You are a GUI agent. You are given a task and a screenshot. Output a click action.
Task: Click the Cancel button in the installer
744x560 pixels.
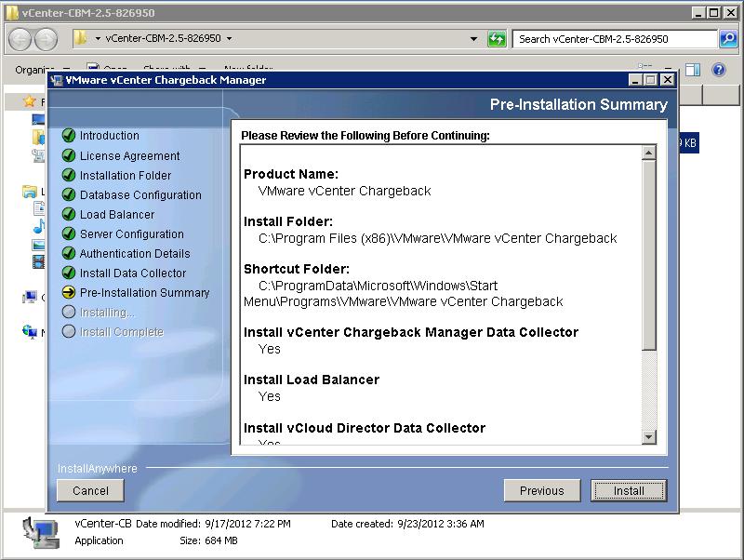tap(90, 491)
